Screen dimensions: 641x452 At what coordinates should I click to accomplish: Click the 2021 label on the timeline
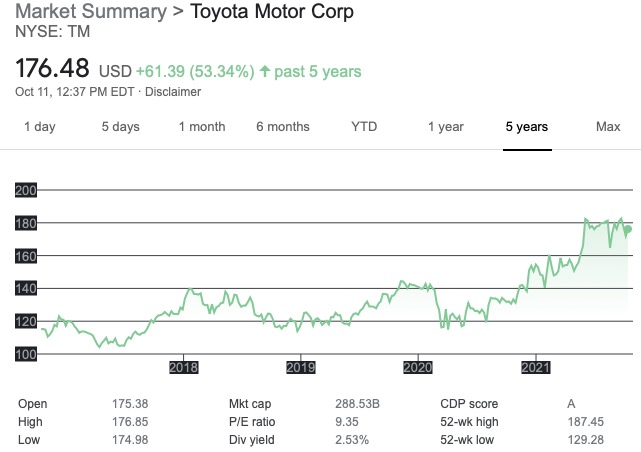[536, 367]
